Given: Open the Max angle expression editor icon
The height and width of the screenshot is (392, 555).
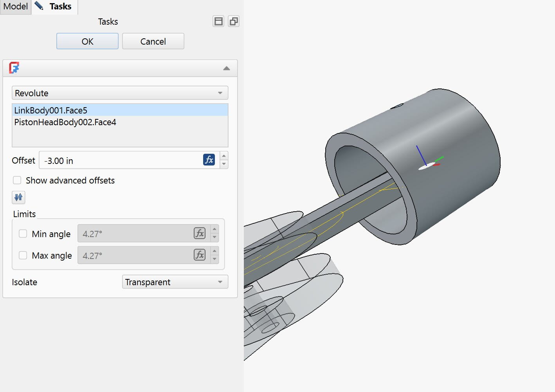Looking at the screenshot, I should pos(200,255).
